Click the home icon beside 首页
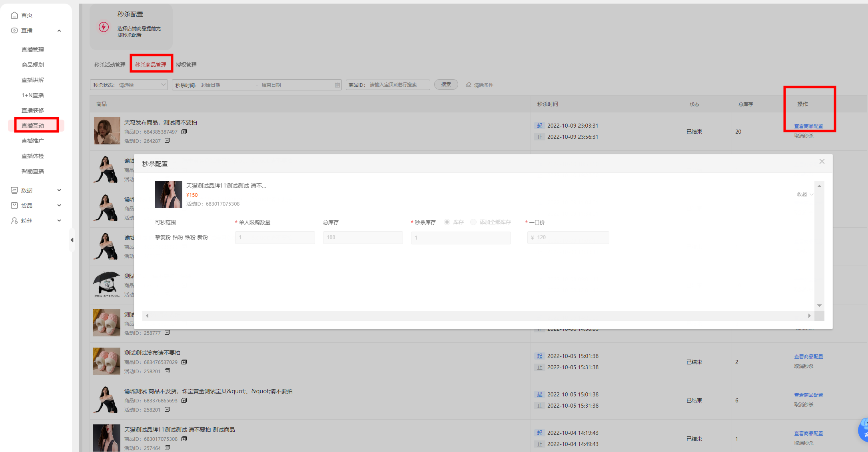 tap(14, 15)
